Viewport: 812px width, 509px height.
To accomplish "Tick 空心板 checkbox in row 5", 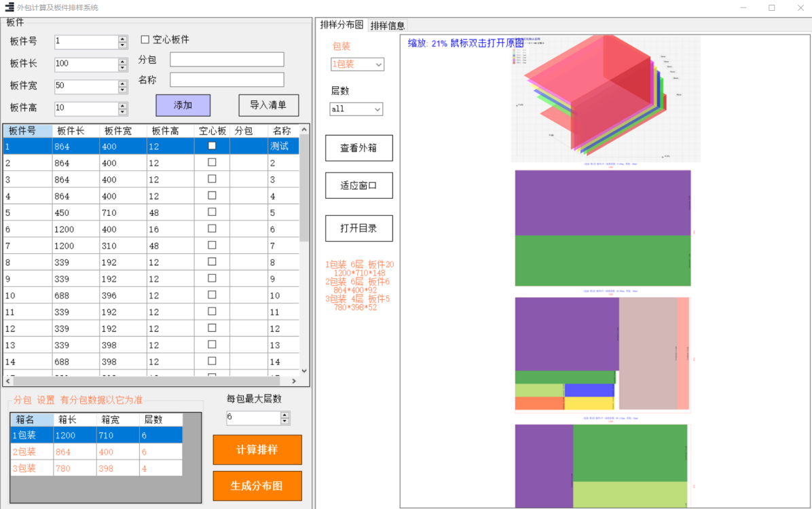I will (x=212, y=212).
